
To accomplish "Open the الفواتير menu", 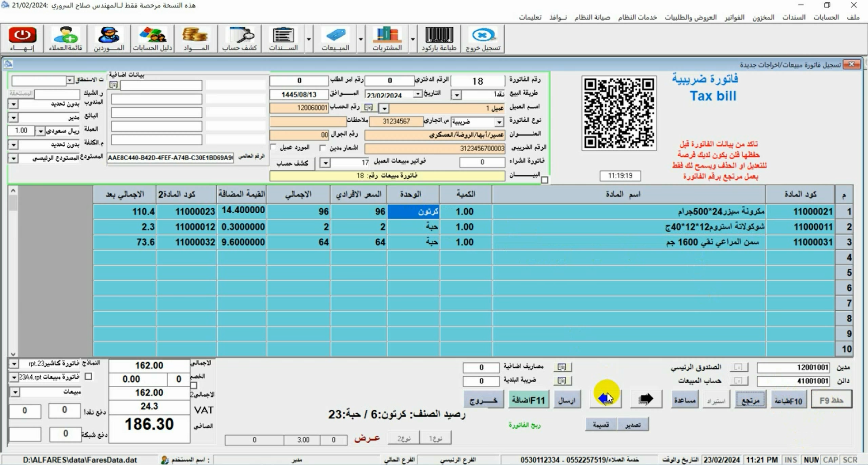I will pos(735,17).
